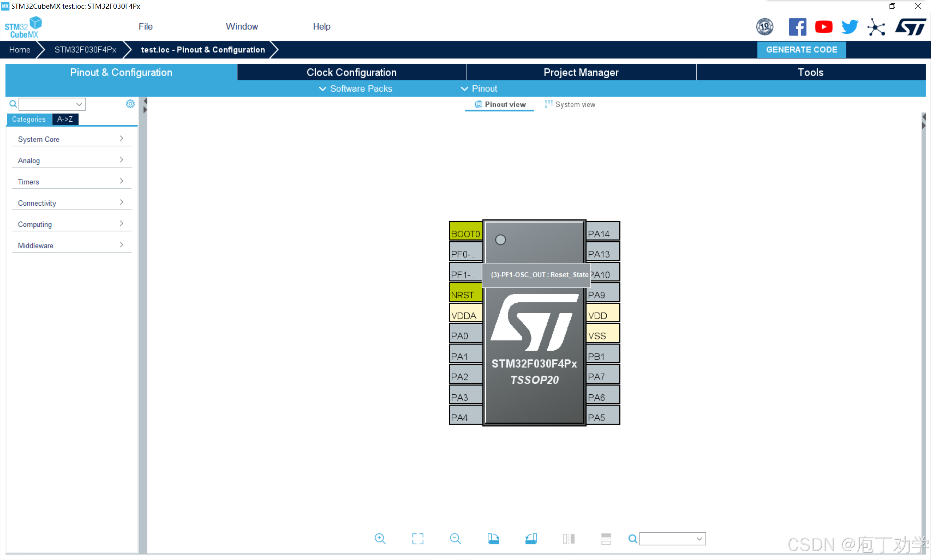Click the rotate clockwise chip icon
This screenshot has height=560, width=931.
(x=493, y=539)
